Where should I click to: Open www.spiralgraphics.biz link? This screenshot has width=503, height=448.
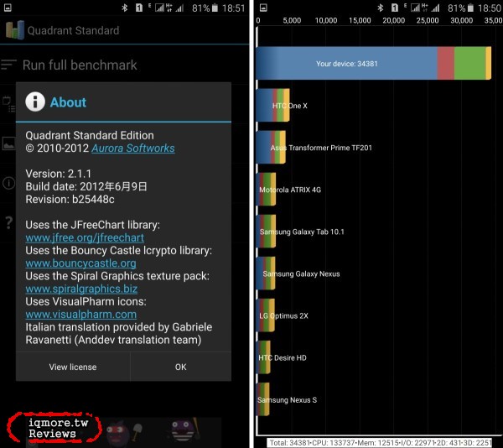point(81,289)
